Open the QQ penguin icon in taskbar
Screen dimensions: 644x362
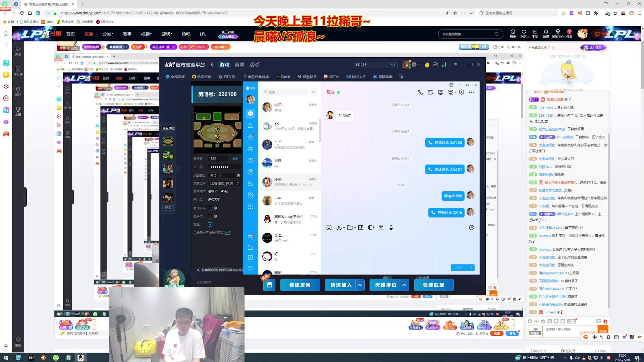[x=80, y=358]
